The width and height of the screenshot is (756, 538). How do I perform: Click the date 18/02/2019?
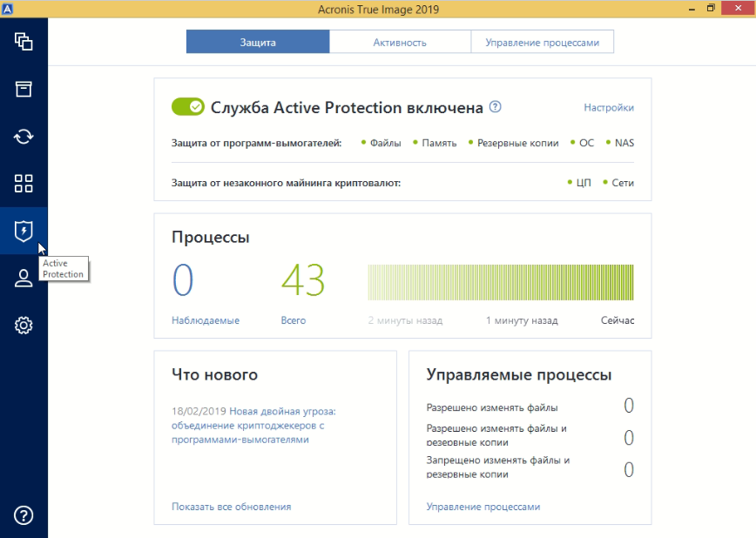[x=199, y=411]
